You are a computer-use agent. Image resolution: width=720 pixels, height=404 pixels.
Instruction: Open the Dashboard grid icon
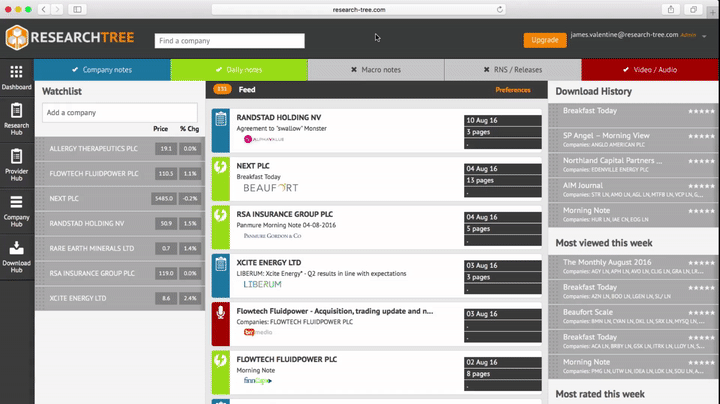click(16, 73)
